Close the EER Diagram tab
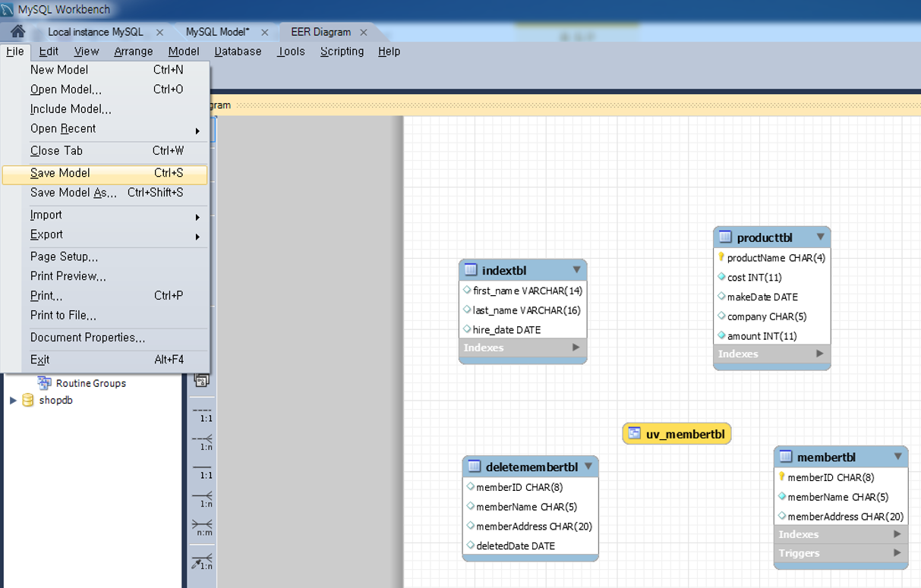The image size is (921, 588). point(364,32)
